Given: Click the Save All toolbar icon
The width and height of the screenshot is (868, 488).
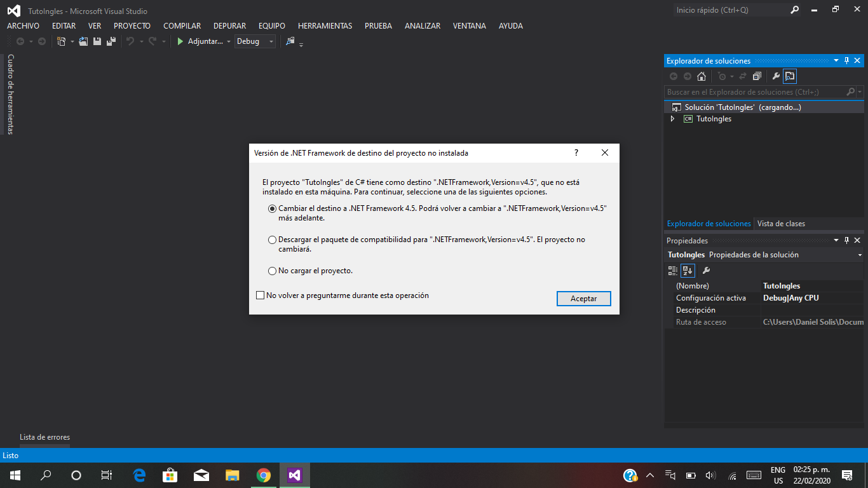Looking at the screenshot, I should point(111,41).
